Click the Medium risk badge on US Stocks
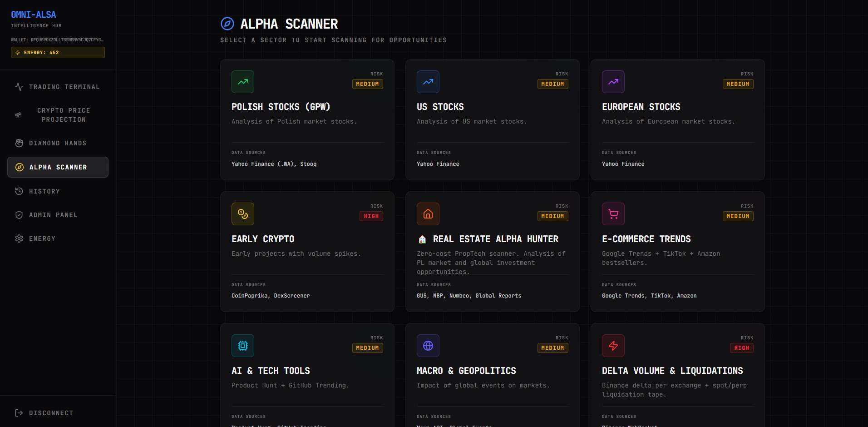This screenshot has height=427, width=868. point(553,84)
